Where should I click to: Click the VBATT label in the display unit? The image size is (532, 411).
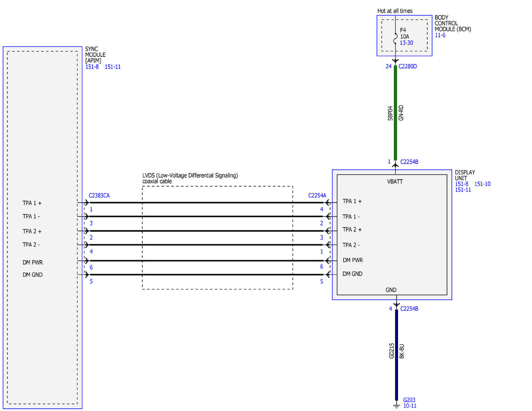[x=395, y=181]
